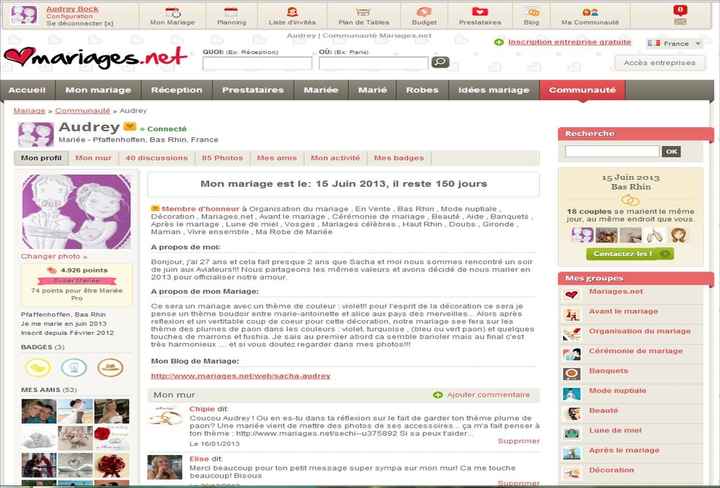The image size is (720, 488).
Task: Open the sacha-audrey wedding blog link
Action: coord(241,376)
